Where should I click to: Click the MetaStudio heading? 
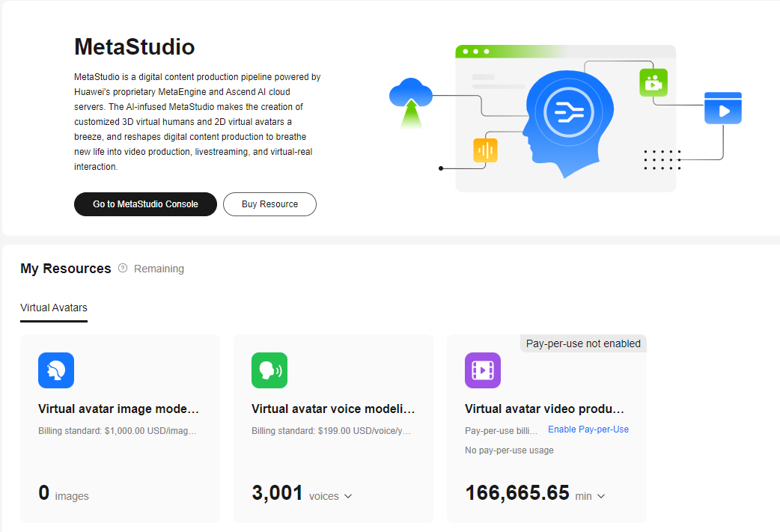[x=134, y=46]
